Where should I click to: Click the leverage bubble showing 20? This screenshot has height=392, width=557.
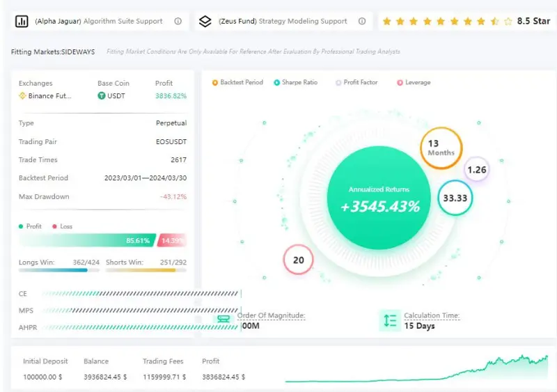point(299,260)
